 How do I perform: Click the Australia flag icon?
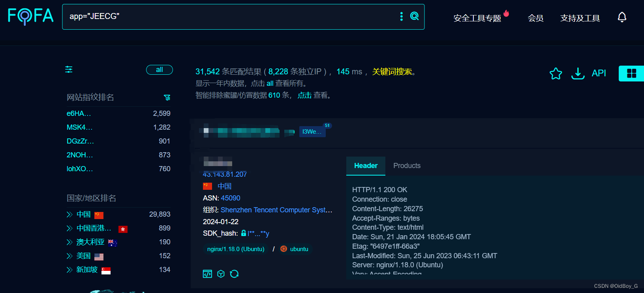click(113, 243)
